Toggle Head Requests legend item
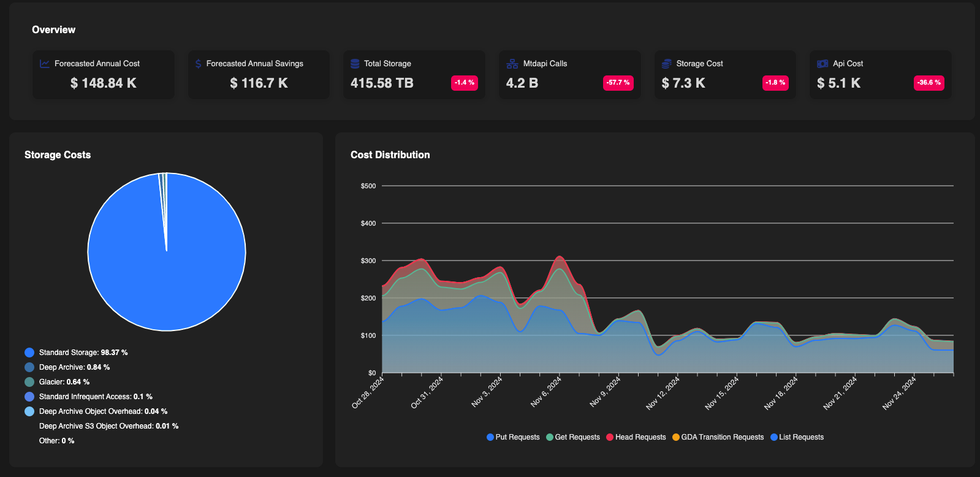Screen dimensions: 980x477 (636, 437)
